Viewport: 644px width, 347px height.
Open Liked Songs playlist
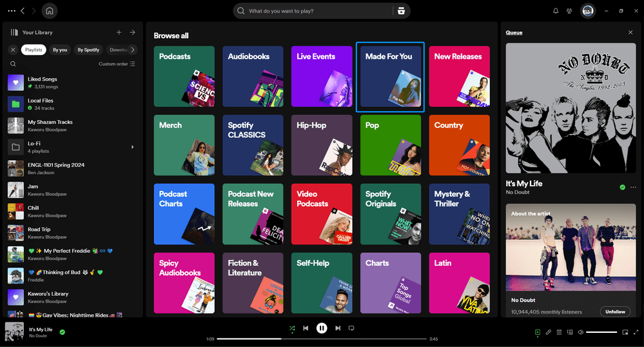73,83
